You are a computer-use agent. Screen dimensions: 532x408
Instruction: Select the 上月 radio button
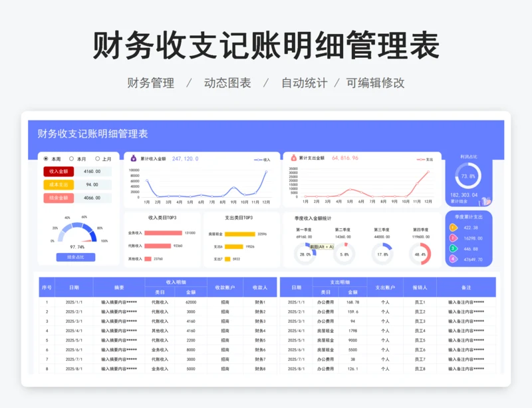point(97,158)
